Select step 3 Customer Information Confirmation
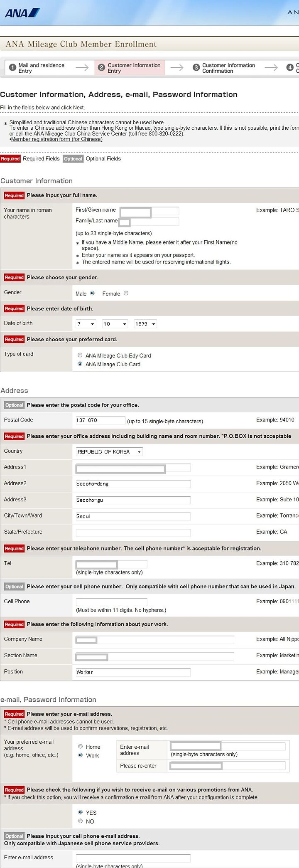299x868 pixels. (x=225, y=68)
